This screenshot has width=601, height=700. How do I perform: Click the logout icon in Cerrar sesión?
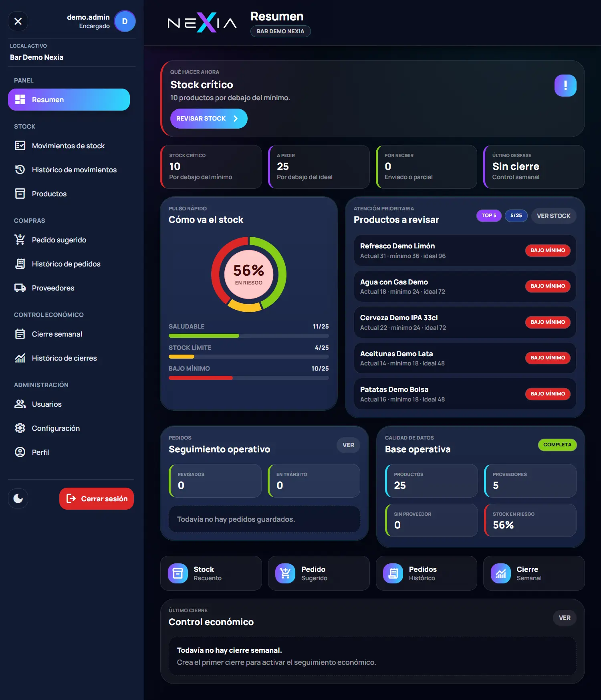tap(71, 498)
